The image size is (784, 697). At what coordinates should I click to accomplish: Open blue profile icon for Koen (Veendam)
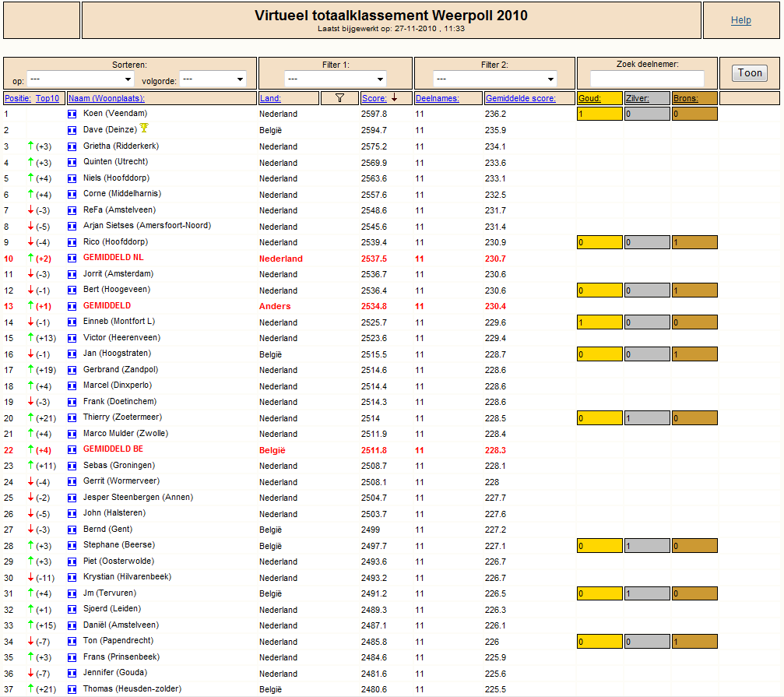(72, 114)
